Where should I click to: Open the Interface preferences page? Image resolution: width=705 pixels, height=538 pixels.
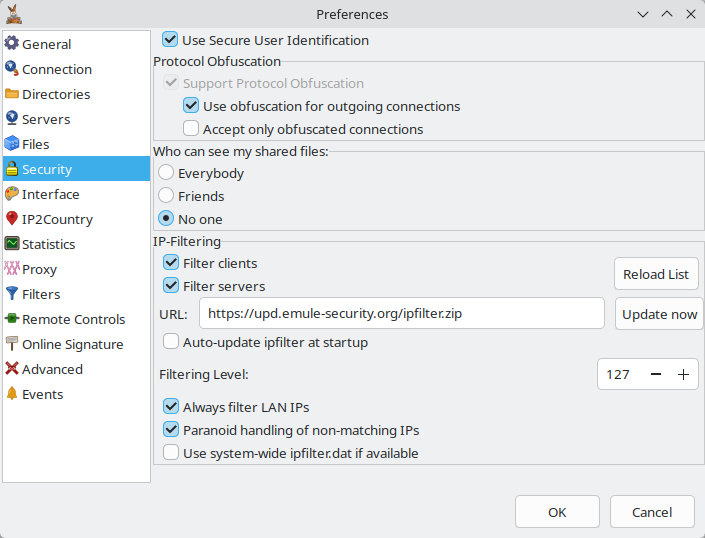76,194
